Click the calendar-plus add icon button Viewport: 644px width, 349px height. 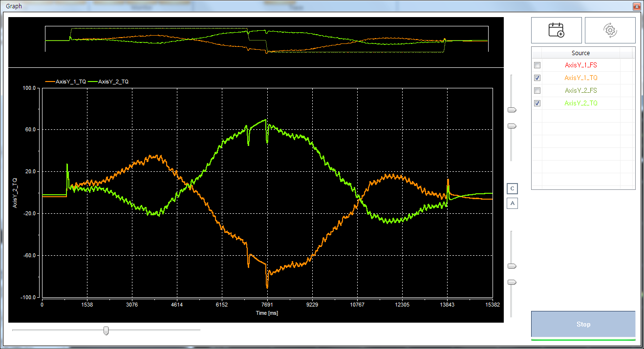tap(556, 30)
